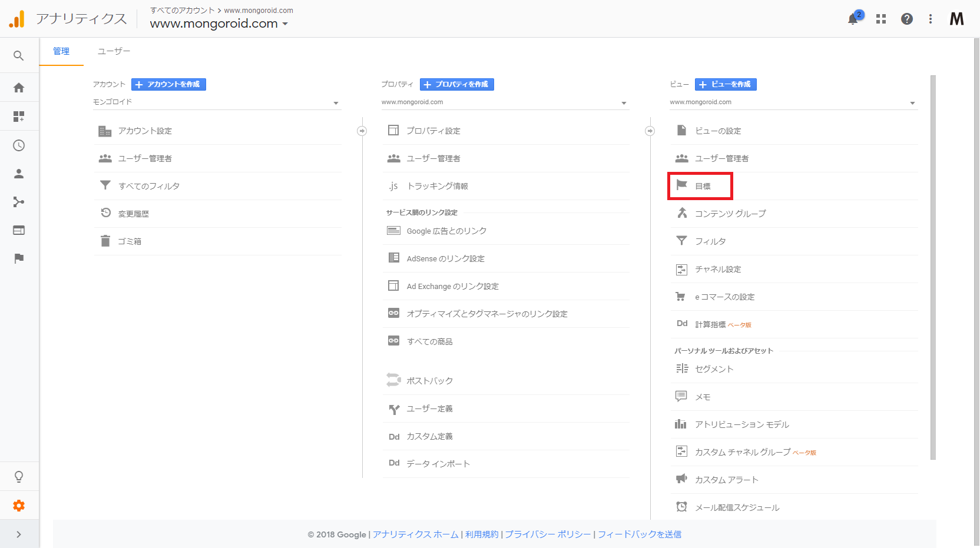Switch to the ユーザー tab

tap(114, 51)
